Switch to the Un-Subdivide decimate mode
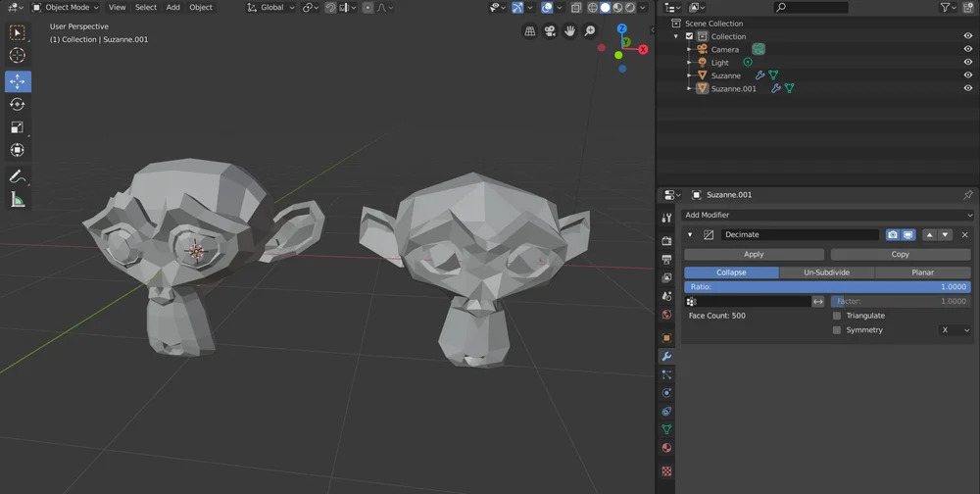This screenshot has width=980, height=494. tap(826, 272)
